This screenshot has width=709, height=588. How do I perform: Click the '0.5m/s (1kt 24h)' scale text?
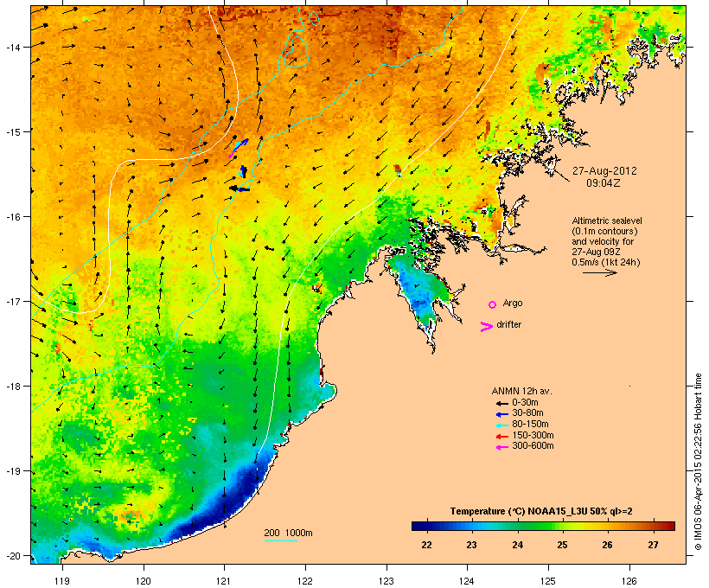606,262
